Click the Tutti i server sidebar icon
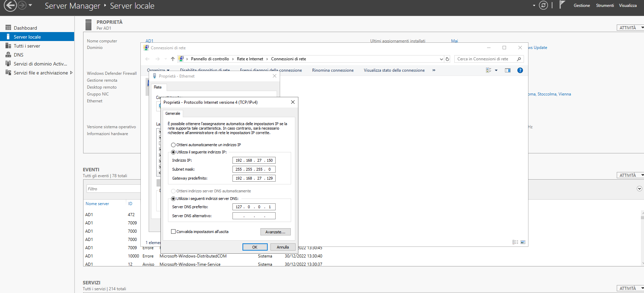This screenshot has height=293, width=644. pyautogui.click(x=8, y=46)
